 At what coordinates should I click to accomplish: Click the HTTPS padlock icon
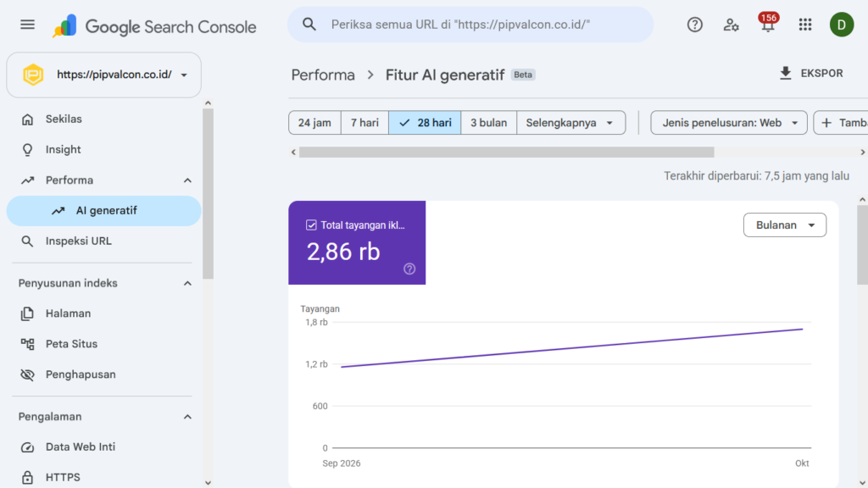point(27,478)
